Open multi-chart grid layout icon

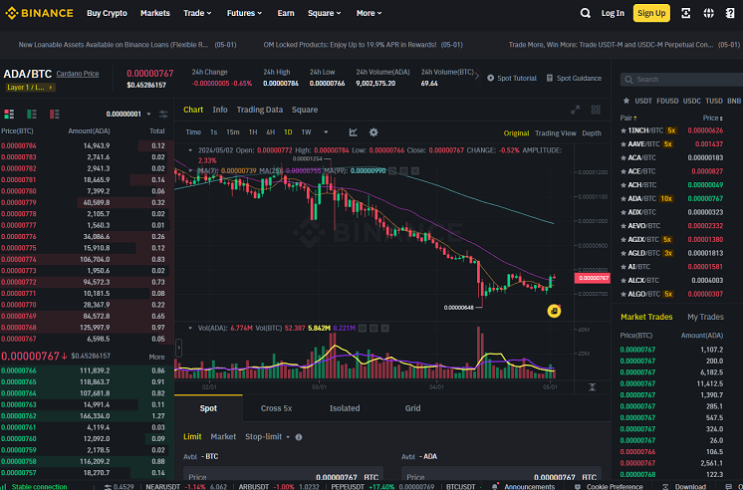point(596,110)
